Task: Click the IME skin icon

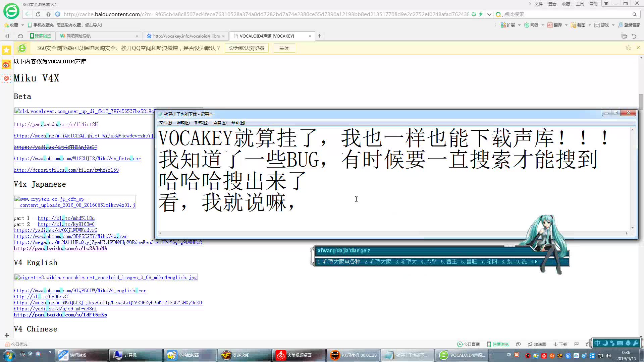Action: pos(628,343)
